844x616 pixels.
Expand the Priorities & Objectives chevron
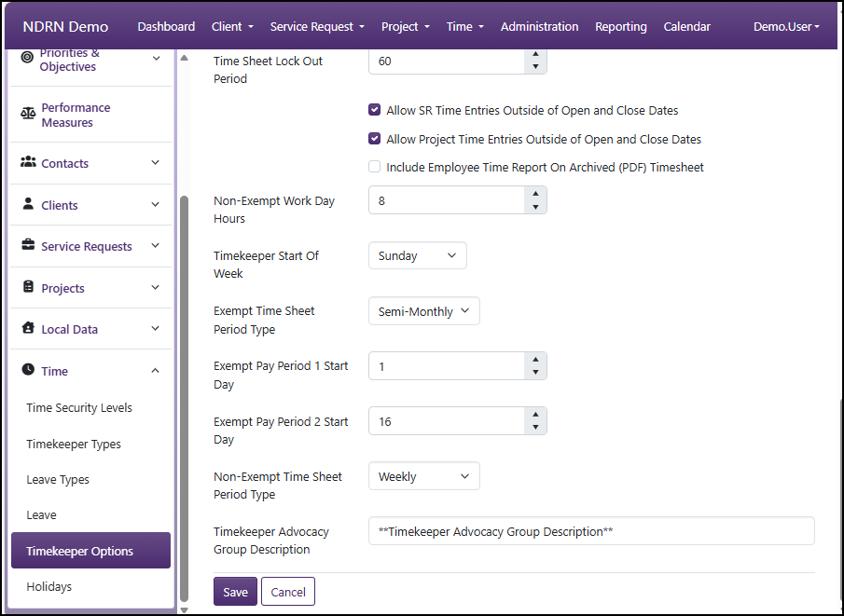(156, 58)
